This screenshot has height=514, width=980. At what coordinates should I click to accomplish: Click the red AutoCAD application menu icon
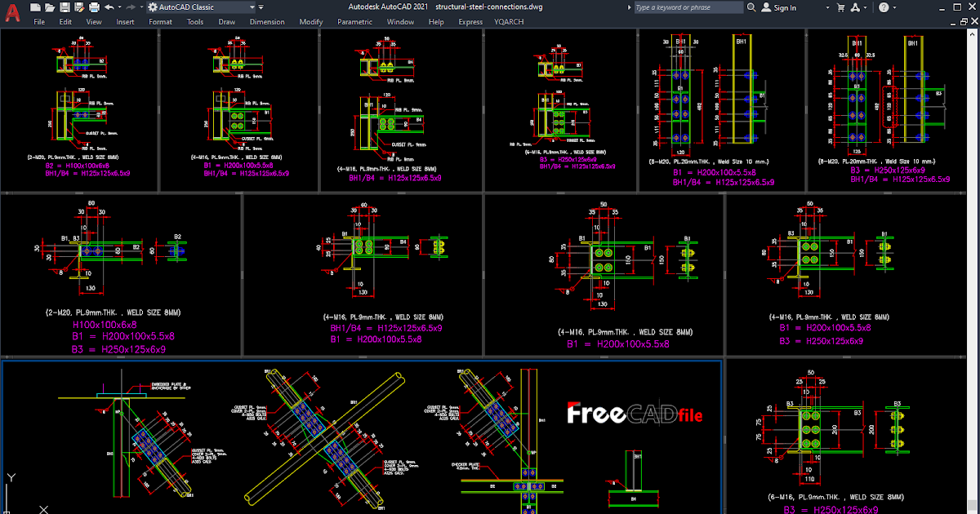point(12,10)
